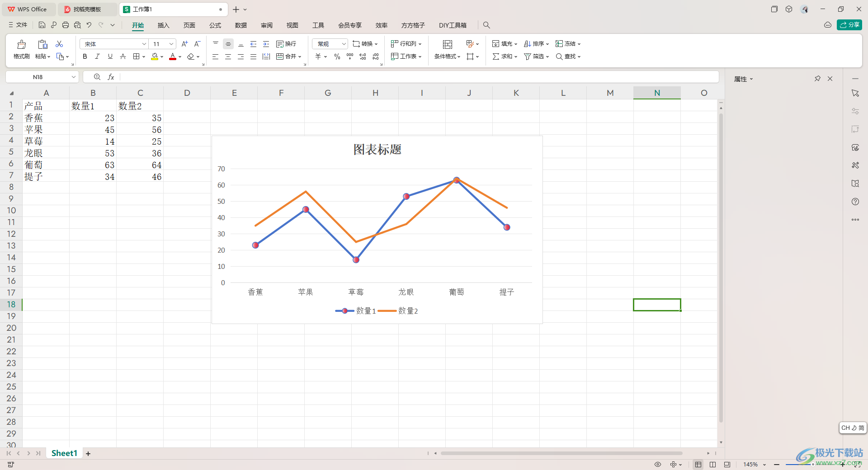Image resolution: width=868 pixels, height=470 pixels.
Task: Open the 数据 ribbon tab
Action: point(241,25)
